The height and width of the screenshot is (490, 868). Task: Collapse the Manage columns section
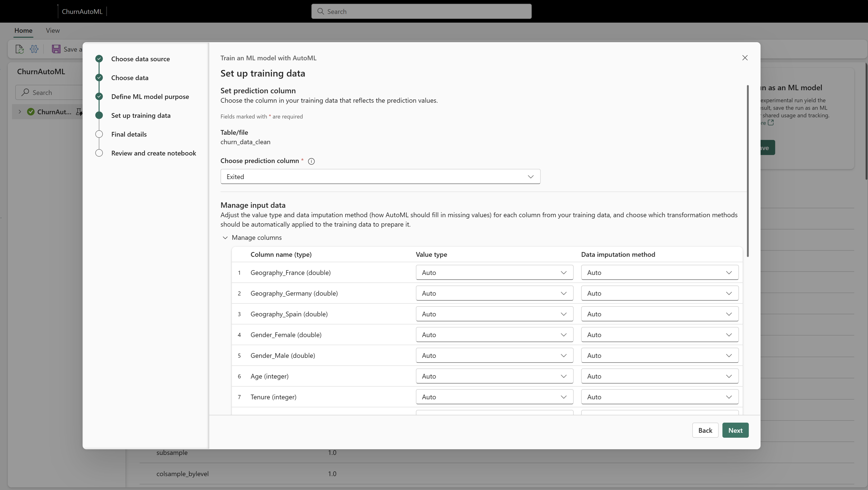pyautogui.click(x=225, y=238)
